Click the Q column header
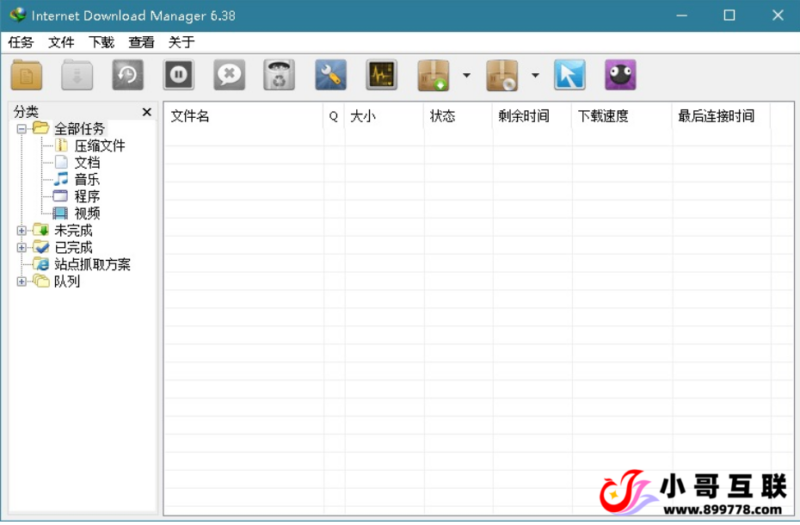This screenshot has height=525, width=800. pos(334,116)
